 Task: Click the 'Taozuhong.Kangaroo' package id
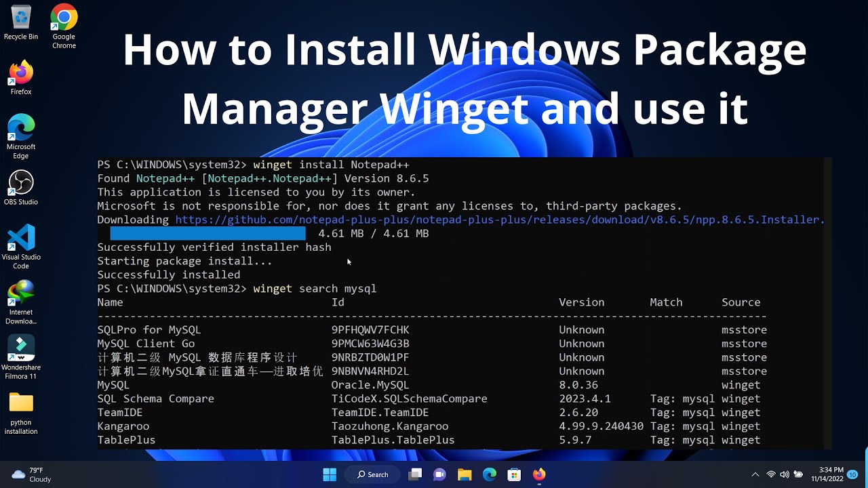point(389,426)
